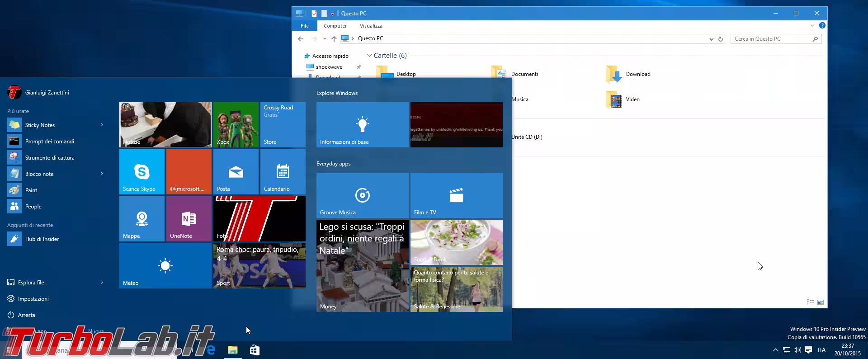Open the Documenti folder in Questo PC
The height and width of the screenshot is (359, 868).
tap(514, 74)
